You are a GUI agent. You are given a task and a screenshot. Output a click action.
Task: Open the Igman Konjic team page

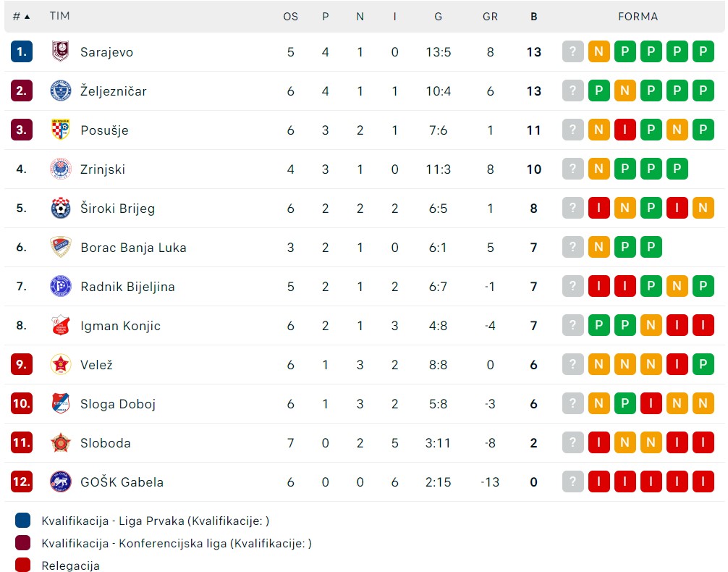point(120,326)
